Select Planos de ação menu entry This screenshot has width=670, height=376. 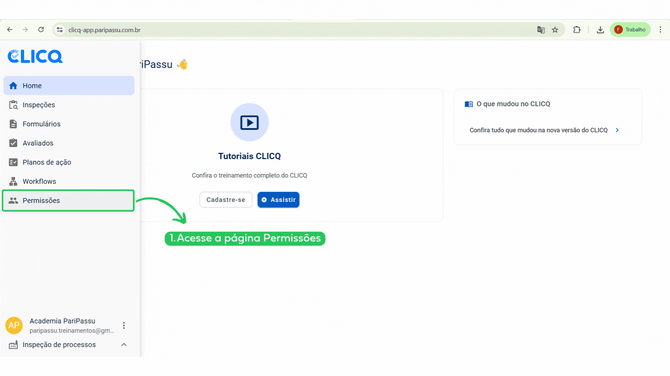[69, 162]
